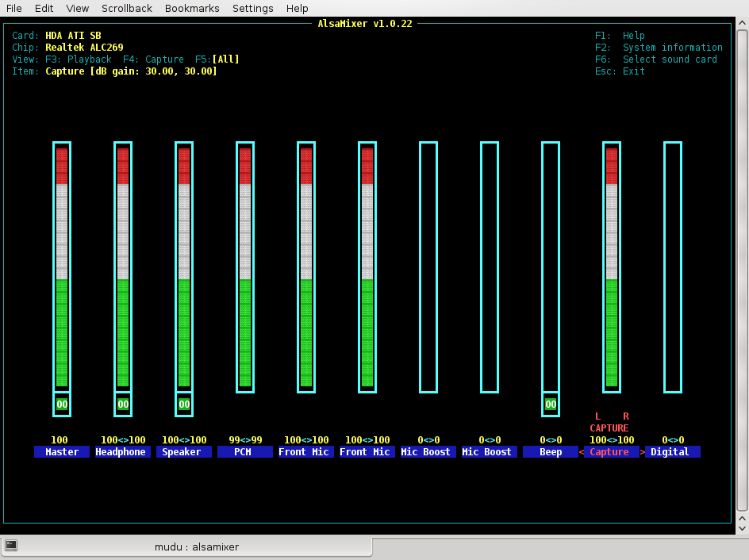Screen dimensions: 749x560
Task: Click the Master volume level bar
Action: pyautogui.click(x=62, y=267)
